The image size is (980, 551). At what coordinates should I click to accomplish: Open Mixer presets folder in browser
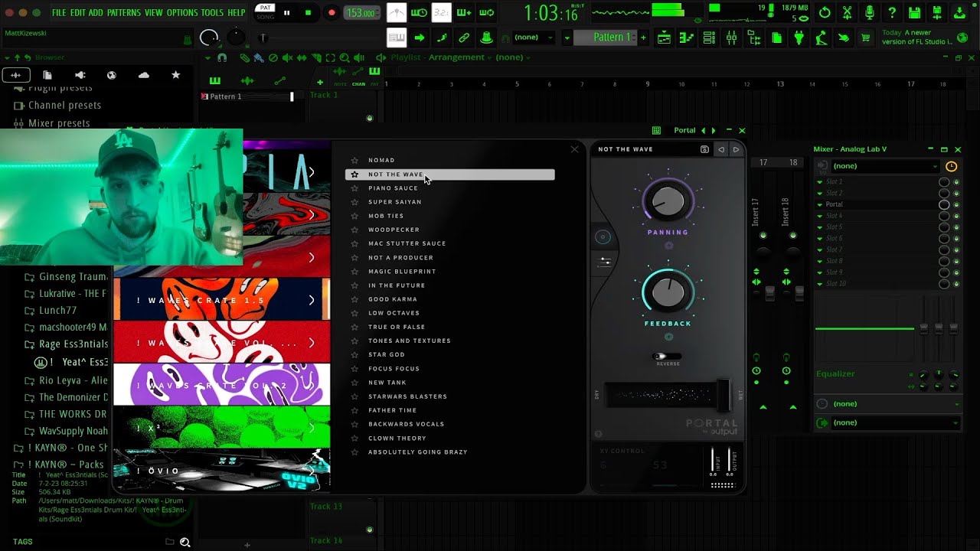click(59, 123)
